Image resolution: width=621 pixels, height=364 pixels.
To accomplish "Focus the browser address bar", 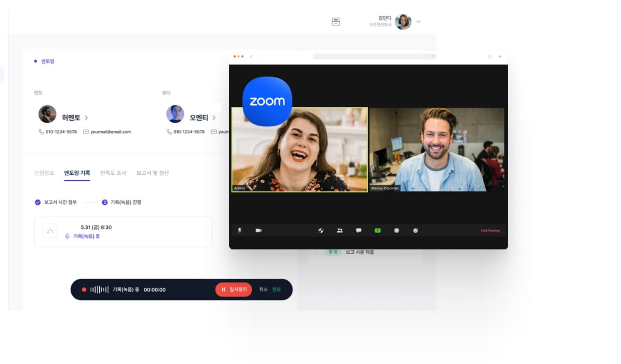I will tap(374, 56).
